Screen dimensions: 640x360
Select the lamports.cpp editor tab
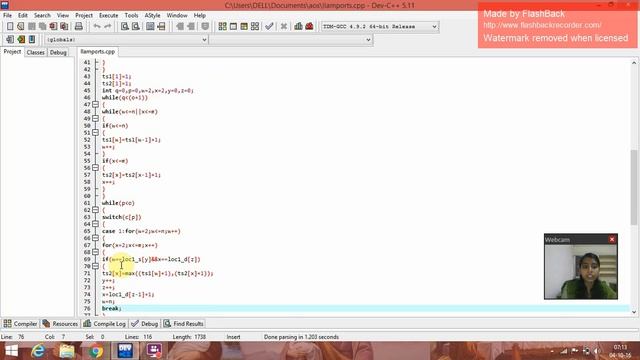98,52
